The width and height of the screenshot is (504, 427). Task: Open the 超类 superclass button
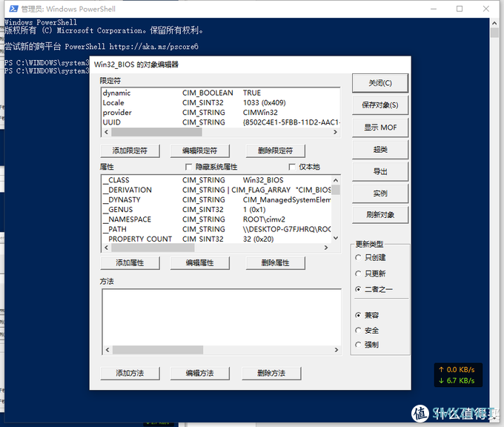click(380, 149)
